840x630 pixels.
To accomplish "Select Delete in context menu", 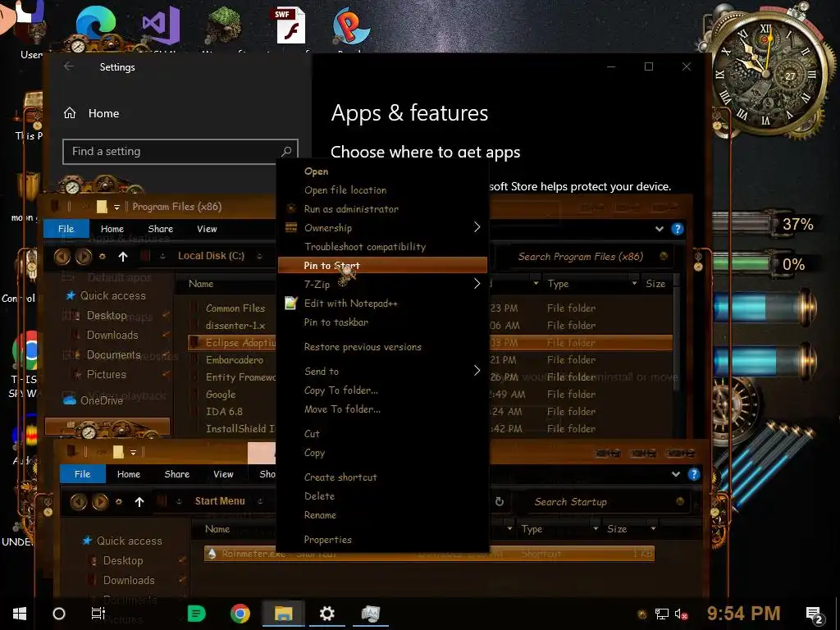I will click(x=319, y=496).
